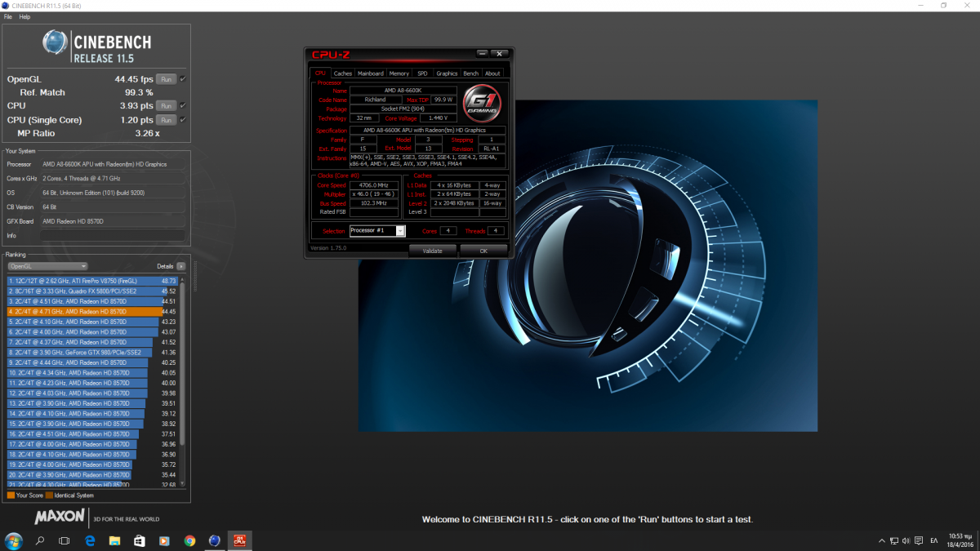Select the CPU tab in CPU-Z
Image resolution: width=980 pixels, height=551 pixels.
point(320,73)
